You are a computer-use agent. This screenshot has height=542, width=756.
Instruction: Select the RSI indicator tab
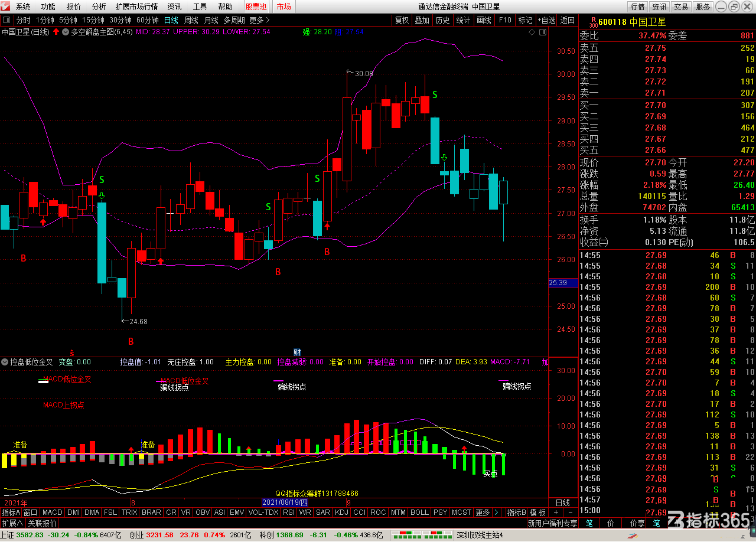pos(289,512)
